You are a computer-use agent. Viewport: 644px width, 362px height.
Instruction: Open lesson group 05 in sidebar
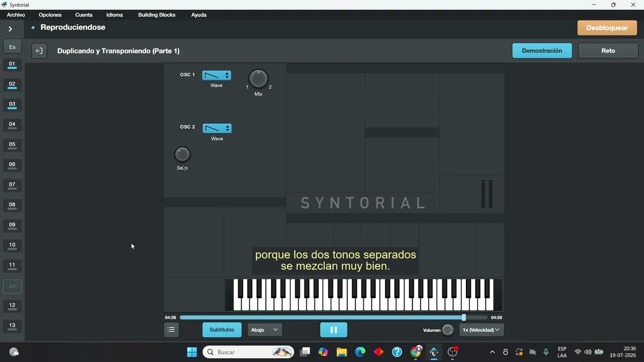(x=12, y=145)
